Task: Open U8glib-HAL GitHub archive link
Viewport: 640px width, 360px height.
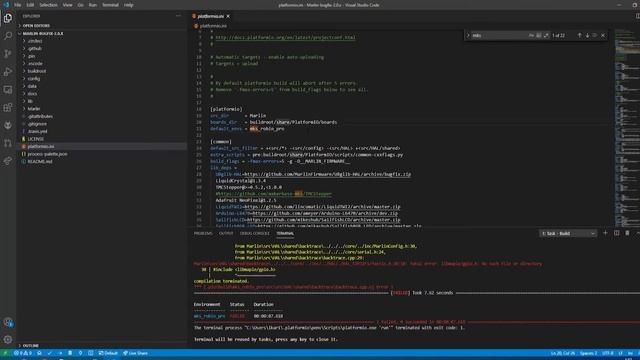Action: (327, 174)
